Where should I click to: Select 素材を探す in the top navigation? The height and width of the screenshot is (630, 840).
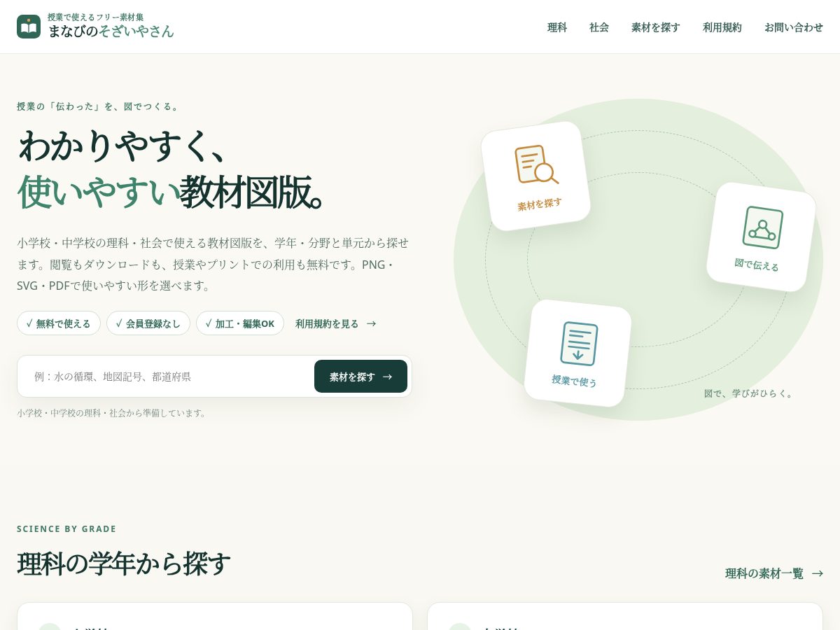pos(656,27)
